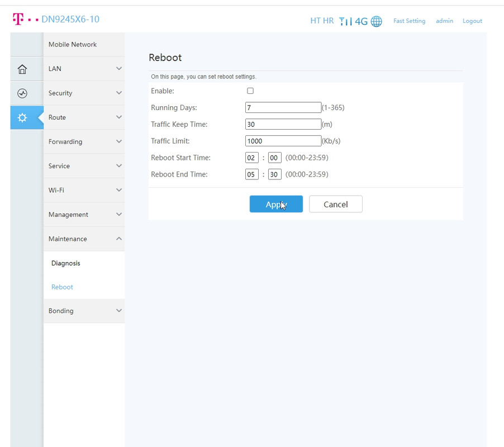
Task: Click Reboot End Time hour field
Action: (251, 174)
